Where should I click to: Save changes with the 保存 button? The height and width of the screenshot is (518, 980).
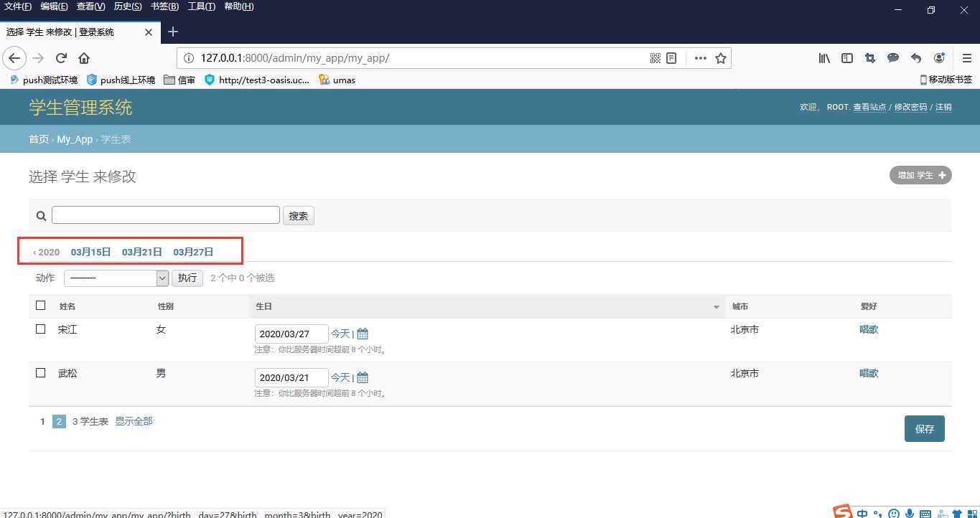[x=925, y=429]
